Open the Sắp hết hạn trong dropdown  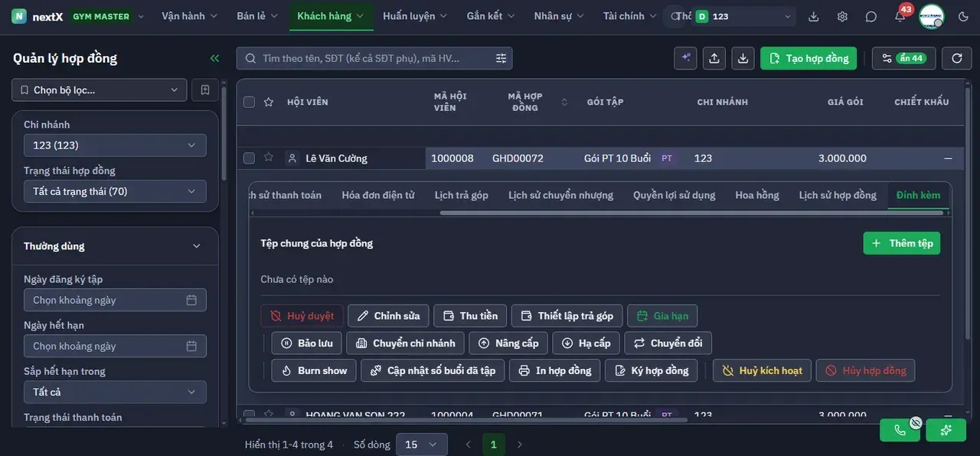pos(115,392)
